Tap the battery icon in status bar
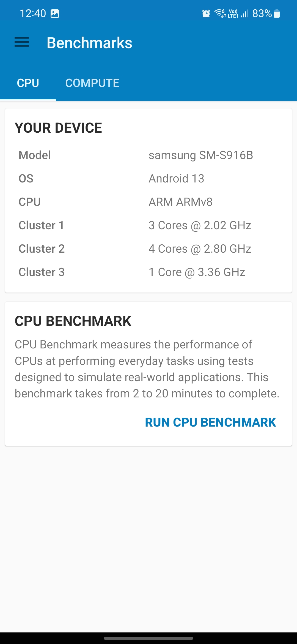 tap(277, 13)
